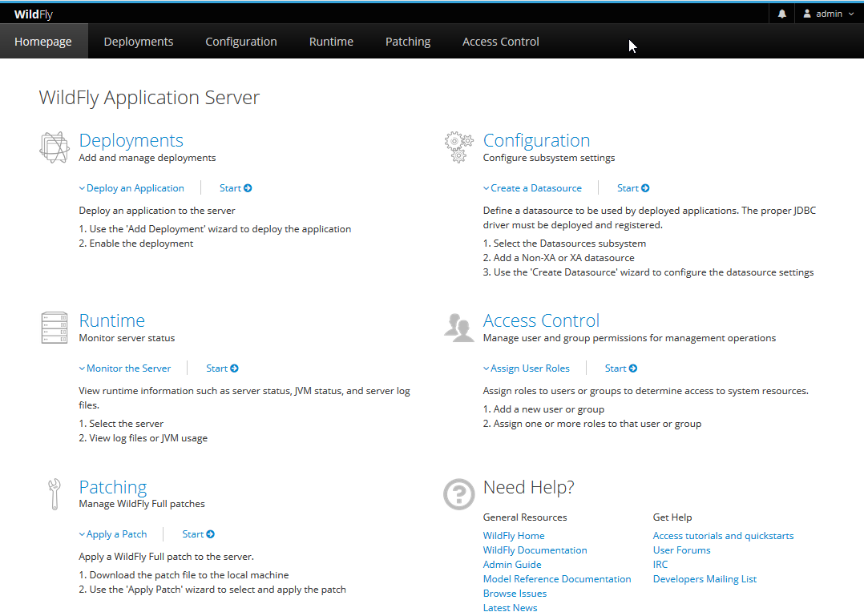Open the admin user dropdown menu
Viewport: 864px width, 616px height.
tap(829, 14)
